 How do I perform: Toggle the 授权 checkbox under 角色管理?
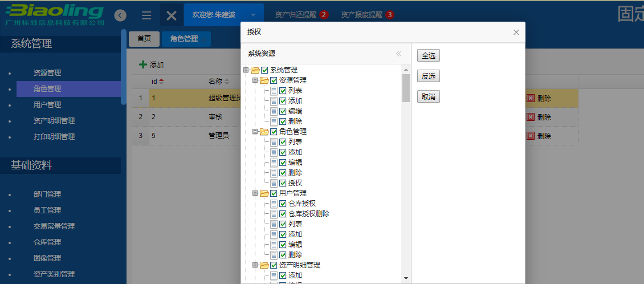coord(283,183)
